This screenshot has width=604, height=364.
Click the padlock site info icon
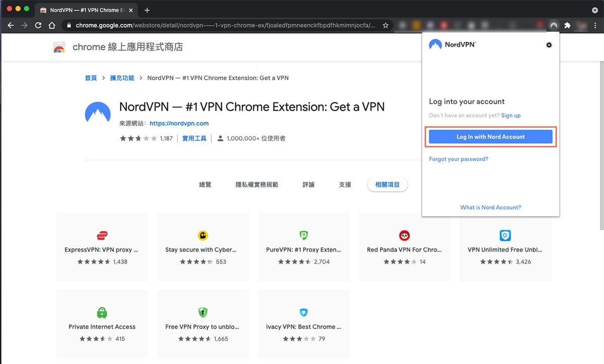tap(68, 25)
